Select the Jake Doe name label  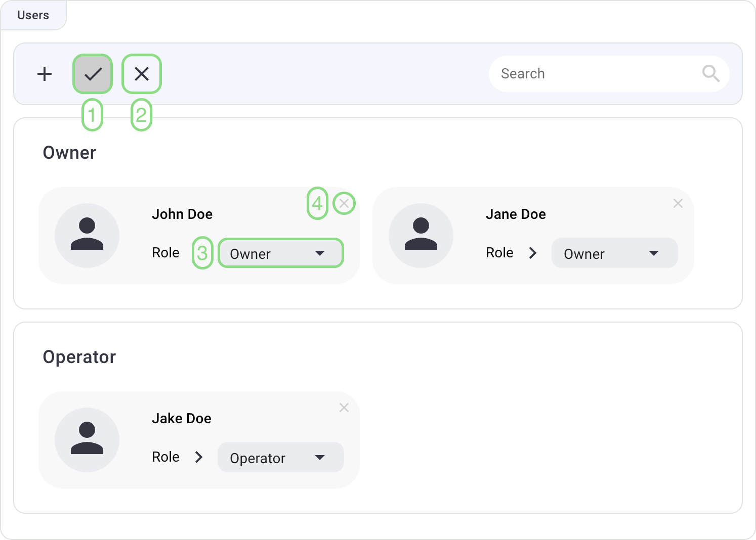[x=182, y=419]
